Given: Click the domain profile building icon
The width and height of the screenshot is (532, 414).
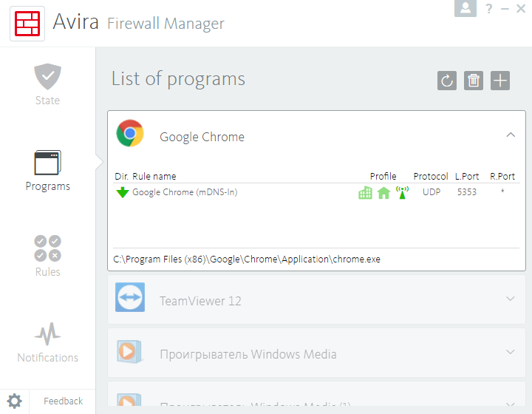Looking at the screenshot, I should 365,192.
